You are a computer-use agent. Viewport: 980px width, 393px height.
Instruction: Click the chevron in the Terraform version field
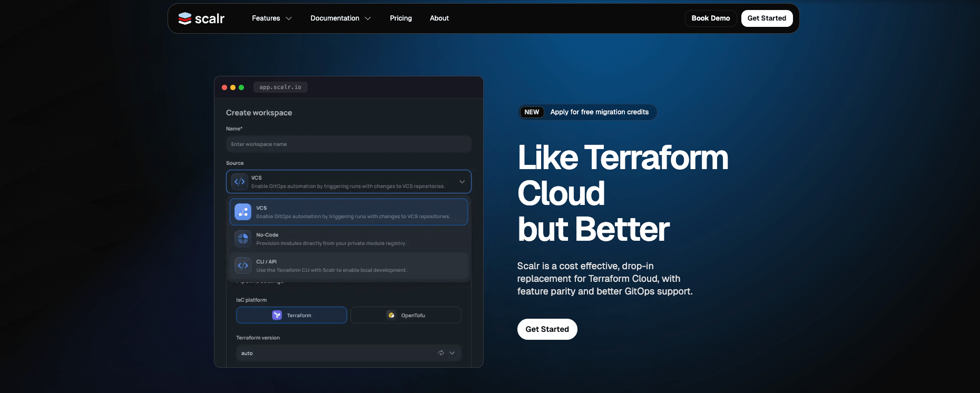(x=452, y=353)
